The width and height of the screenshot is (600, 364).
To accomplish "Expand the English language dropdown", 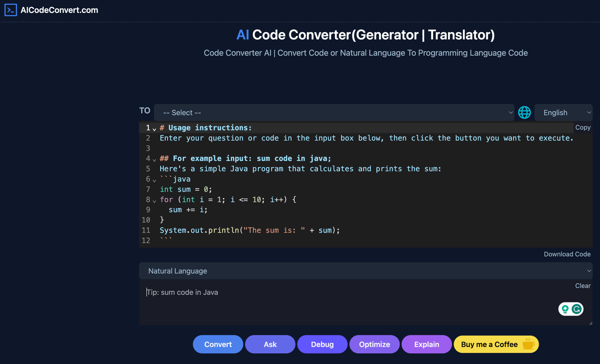I will tap(563, 112).
